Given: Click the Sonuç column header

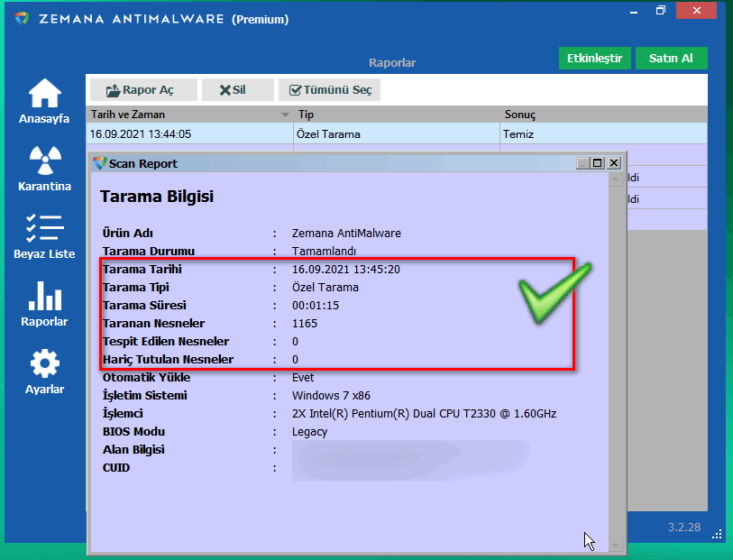Looking at the screenshot, I should point(603,115).
